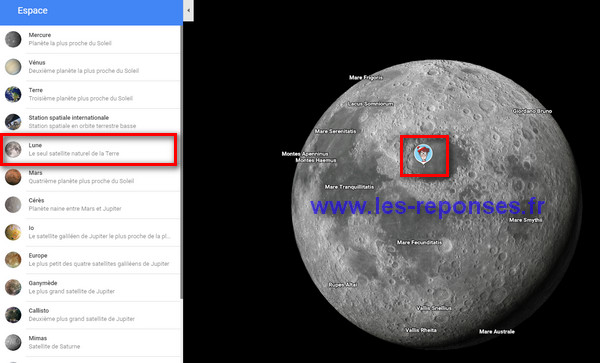Click the Mare Tranquillitatis label
The image size is (600, 363).
point(349,187)
